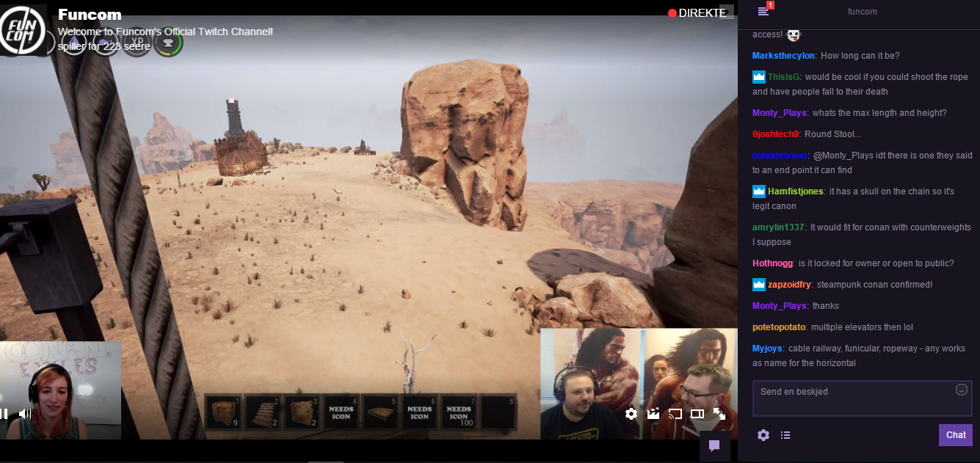Mute the stream volume
Image resolution: width=980 pixels, height=463 pixels.
(25, 414)
